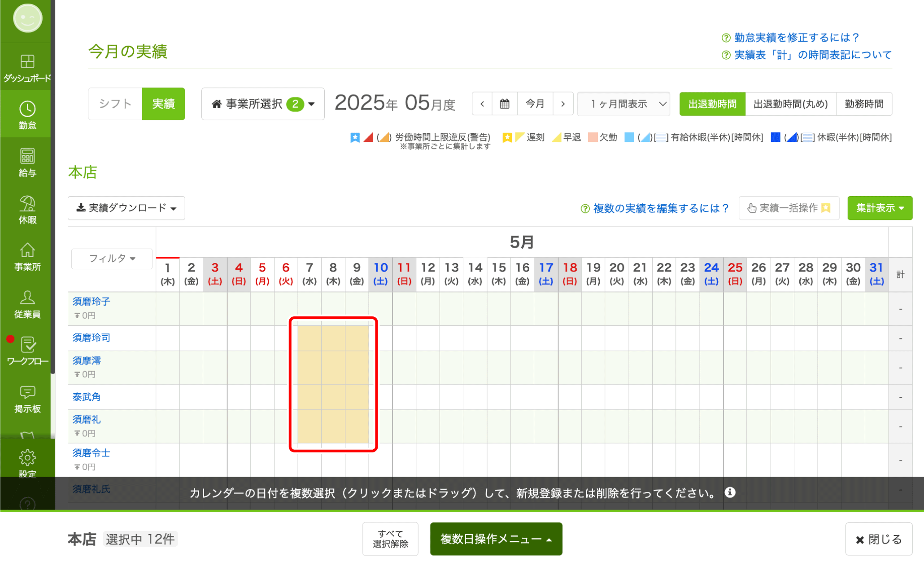Viewport: 924px width, 566px height.
Task: Open employee 須磨礼 link
Action: [x=87, y=420]
